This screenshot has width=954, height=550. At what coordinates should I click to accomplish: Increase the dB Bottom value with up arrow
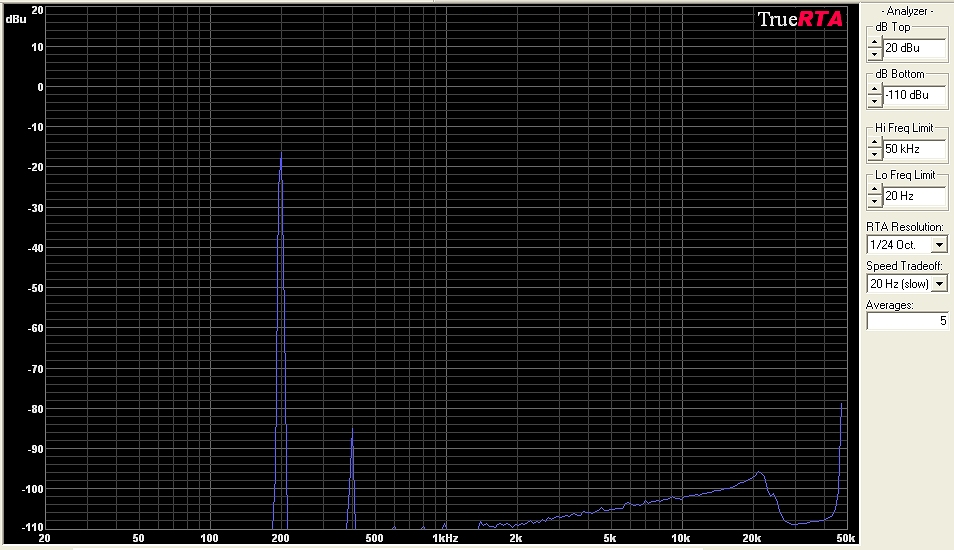(874, 89)
